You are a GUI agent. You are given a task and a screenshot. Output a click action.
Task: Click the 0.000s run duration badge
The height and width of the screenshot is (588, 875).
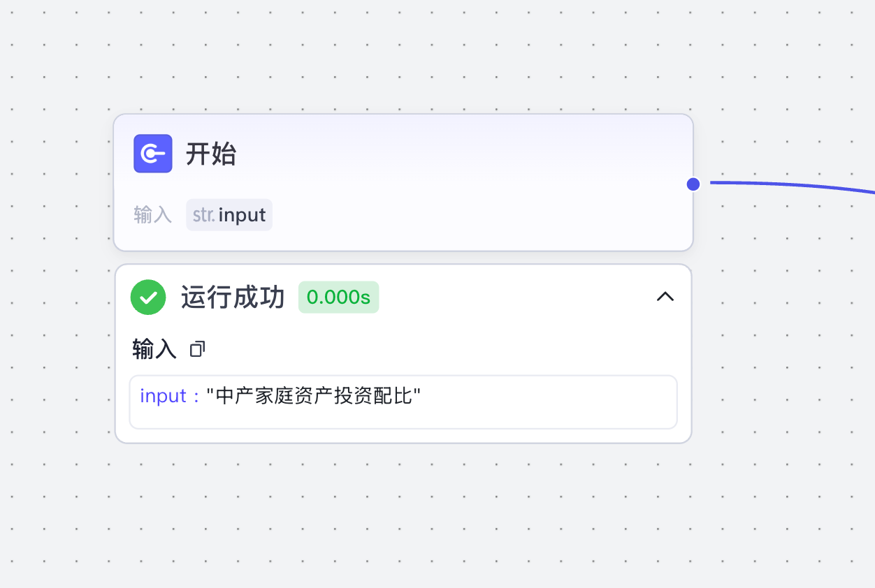(338, 297)
